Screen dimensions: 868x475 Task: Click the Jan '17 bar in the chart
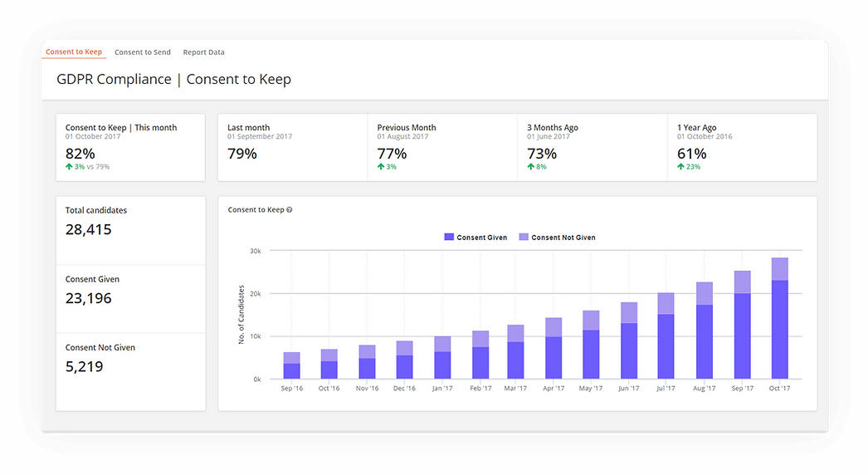click(442, 358)
